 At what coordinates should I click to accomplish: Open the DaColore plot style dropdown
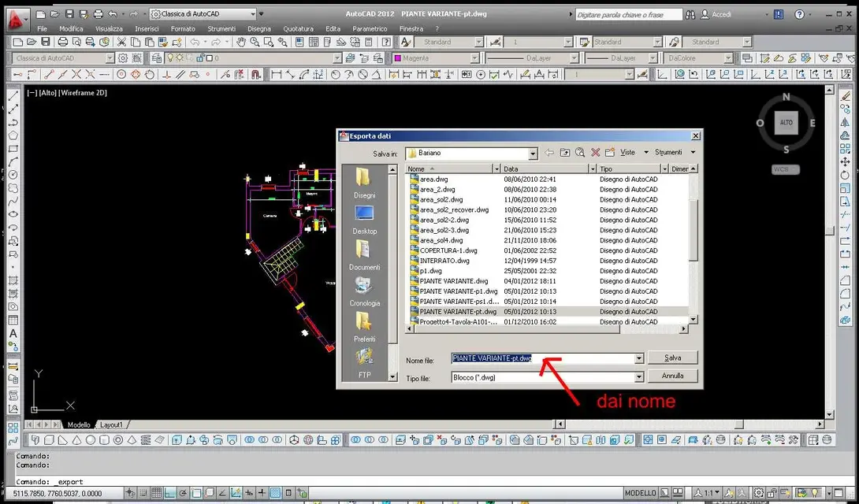click(x=728, y=57)
